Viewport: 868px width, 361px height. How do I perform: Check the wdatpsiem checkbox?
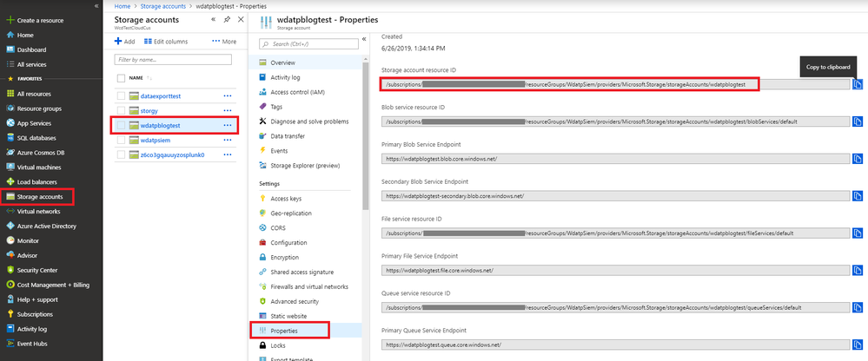coord(122,141)
